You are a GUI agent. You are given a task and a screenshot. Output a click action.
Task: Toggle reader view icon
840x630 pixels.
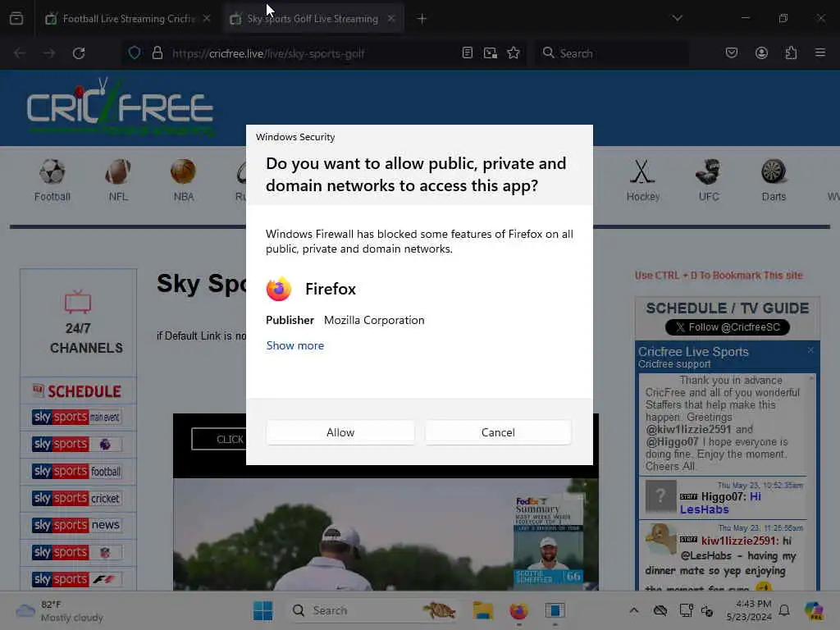[x=467, y=52]
